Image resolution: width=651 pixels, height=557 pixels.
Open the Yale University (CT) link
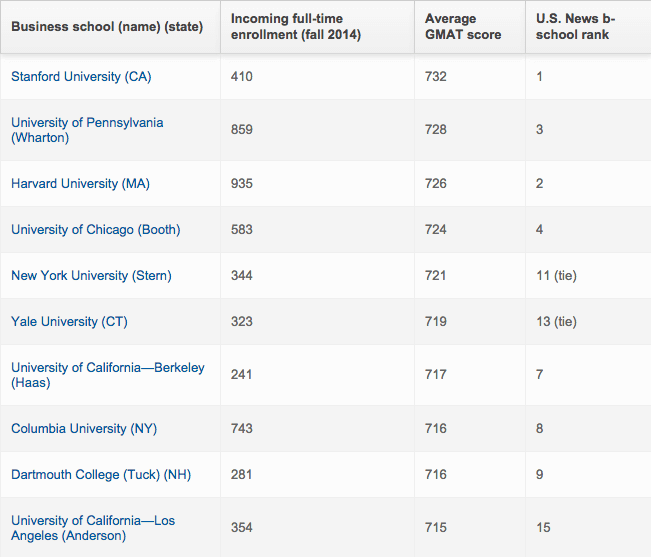pos(69,321)
